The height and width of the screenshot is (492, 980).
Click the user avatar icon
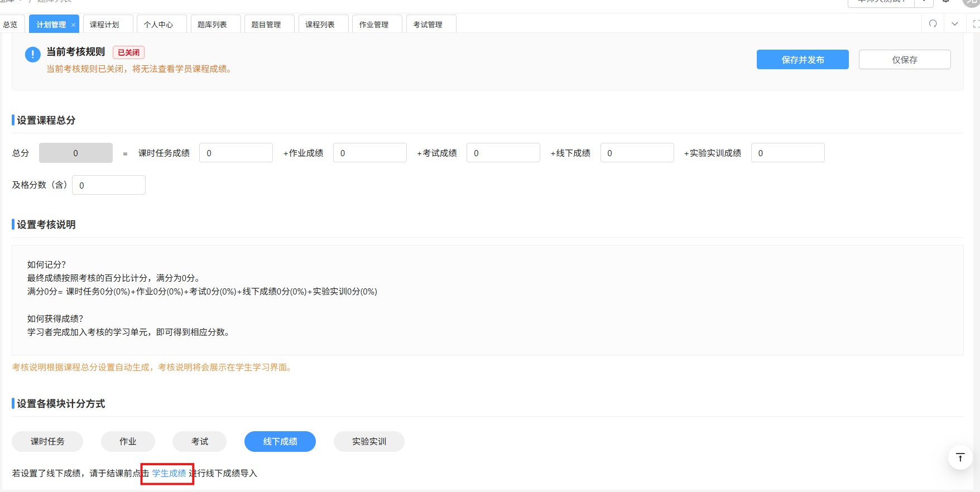point(972,2)
